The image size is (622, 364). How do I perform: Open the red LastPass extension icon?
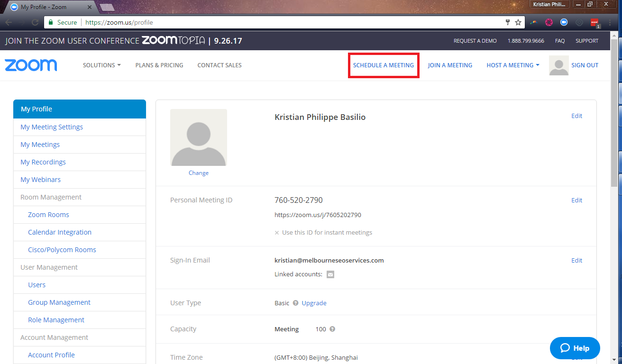click(595, 23)
